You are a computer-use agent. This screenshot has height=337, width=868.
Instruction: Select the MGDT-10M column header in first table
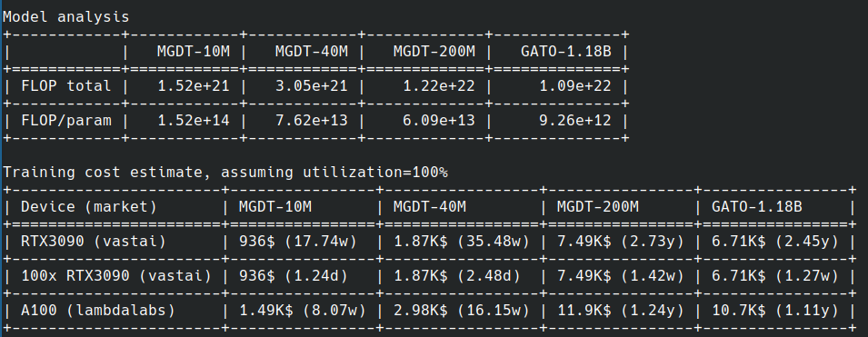click(x=193, y=52)
